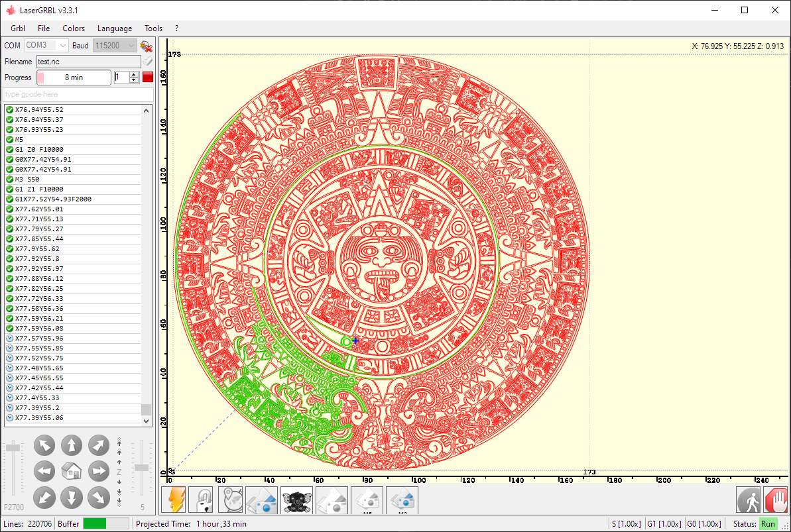
Task: Click the lightning bolt reset button
Action: 177,500
